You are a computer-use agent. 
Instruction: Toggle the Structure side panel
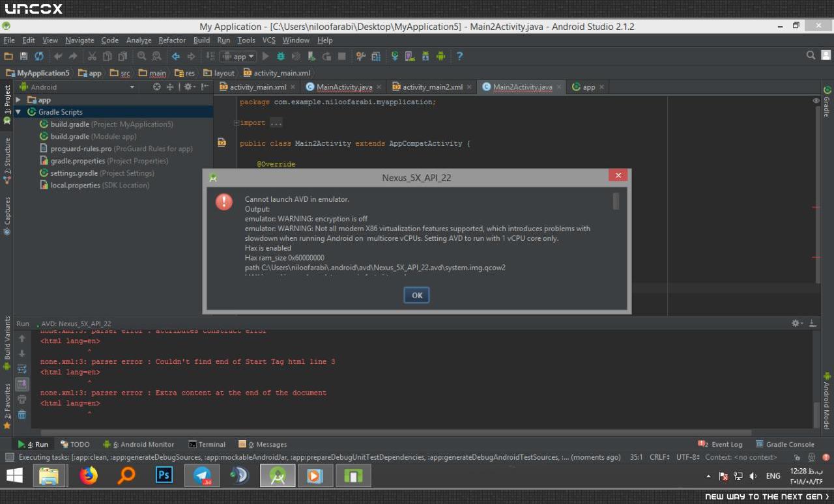[7, 160]
